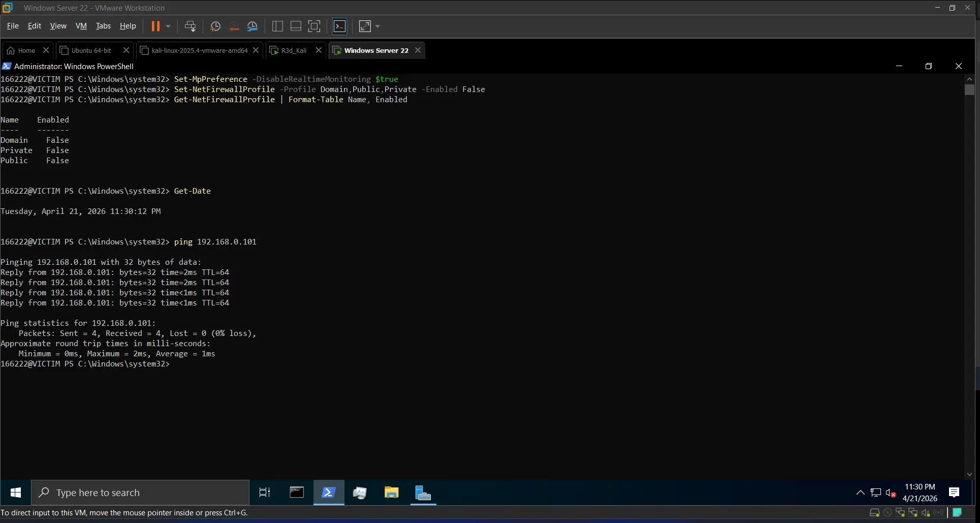980x523 pixels.
Task: Click the muted volume tray icon
Action: 891,493
